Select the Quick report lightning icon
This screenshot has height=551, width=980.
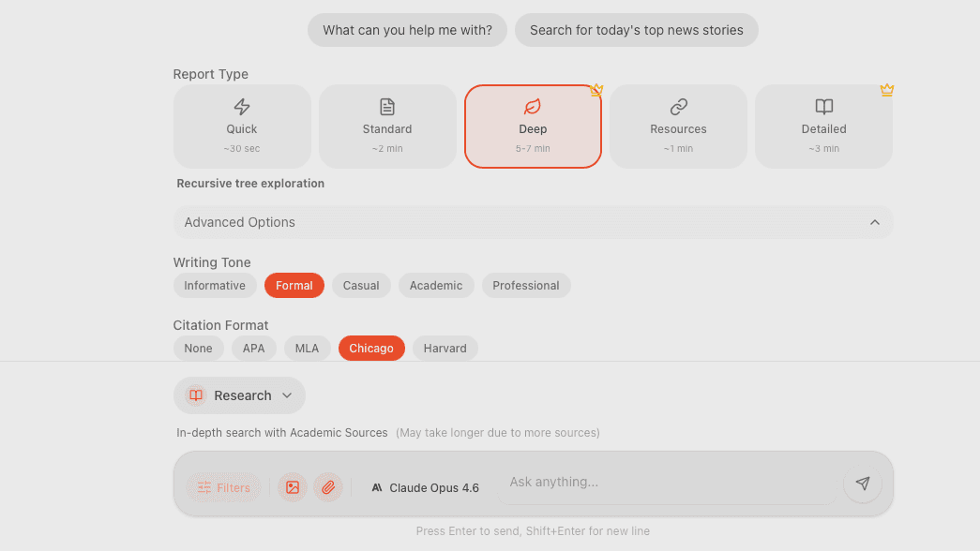coord(242,107)
